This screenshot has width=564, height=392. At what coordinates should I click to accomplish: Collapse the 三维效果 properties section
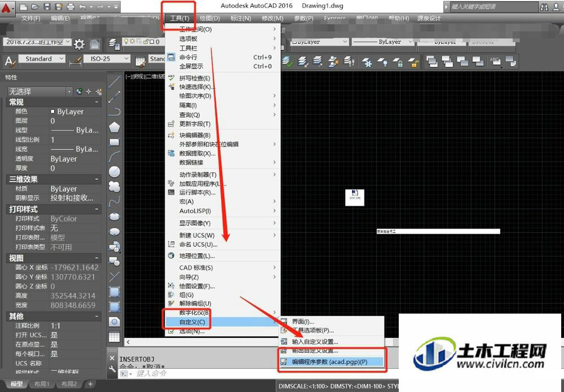click(x=96, y=179)
